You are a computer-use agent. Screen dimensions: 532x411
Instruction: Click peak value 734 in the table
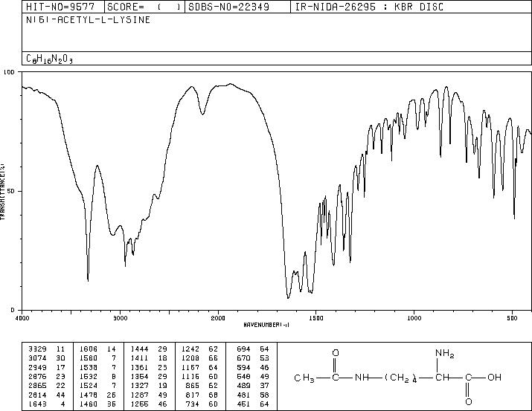click(x=193, y=404)
